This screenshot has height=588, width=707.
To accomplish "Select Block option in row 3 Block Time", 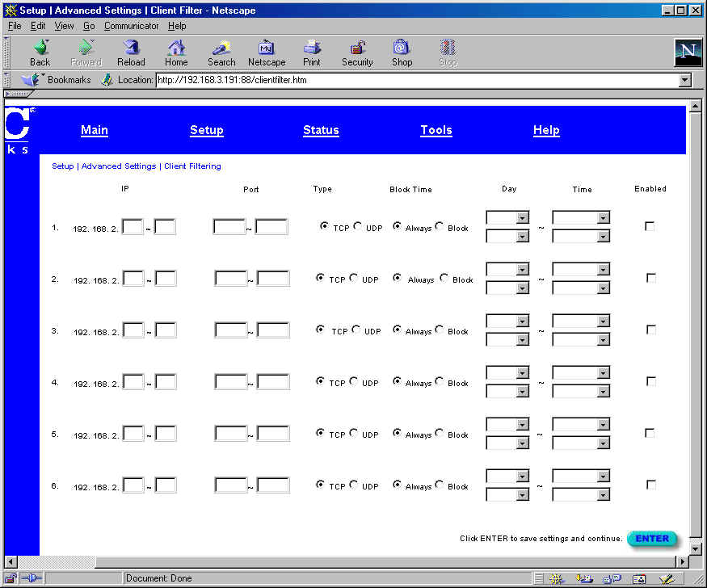I will pyautogui.click(x=440, y=330).
